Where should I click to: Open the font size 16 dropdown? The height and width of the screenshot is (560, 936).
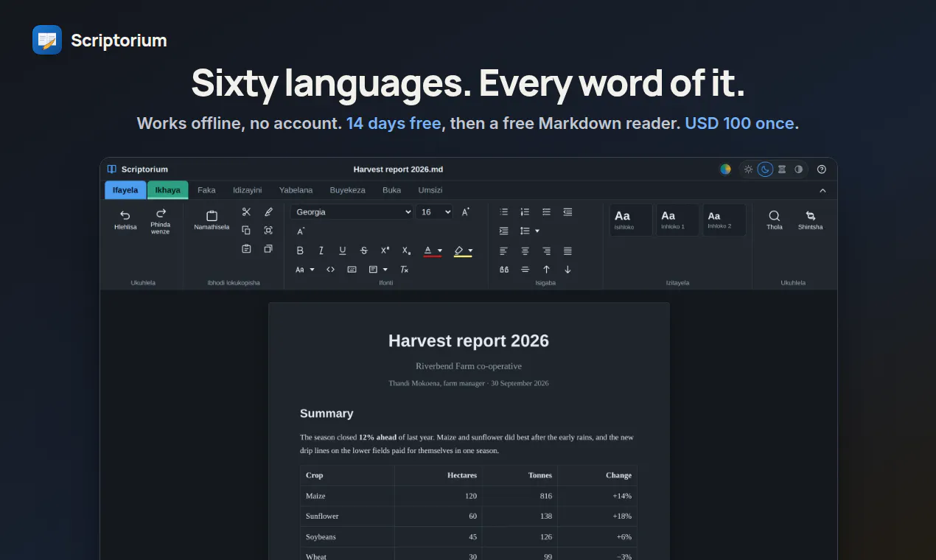pos(435,212)
